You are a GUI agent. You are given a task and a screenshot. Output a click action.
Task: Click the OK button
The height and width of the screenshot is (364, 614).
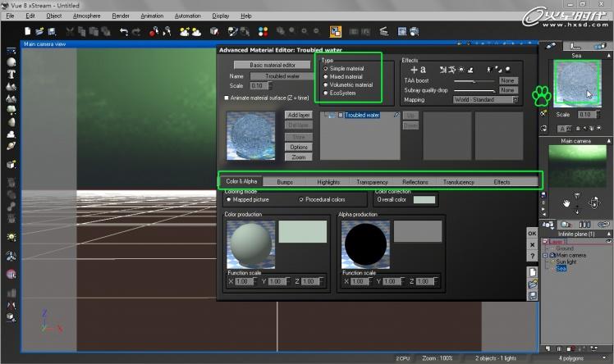[532, 234]
